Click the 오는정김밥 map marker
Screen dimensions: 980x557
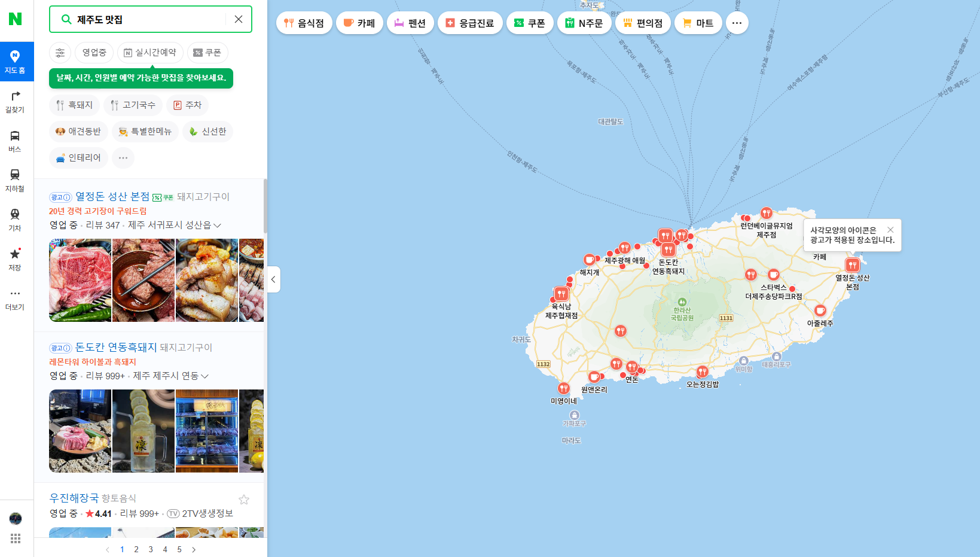coord(703,372)
